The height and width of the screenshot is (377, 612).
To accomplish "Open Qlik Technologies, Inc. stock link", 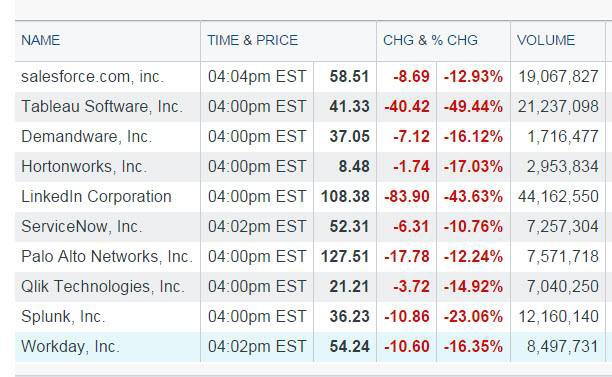I will coord(103,287).
